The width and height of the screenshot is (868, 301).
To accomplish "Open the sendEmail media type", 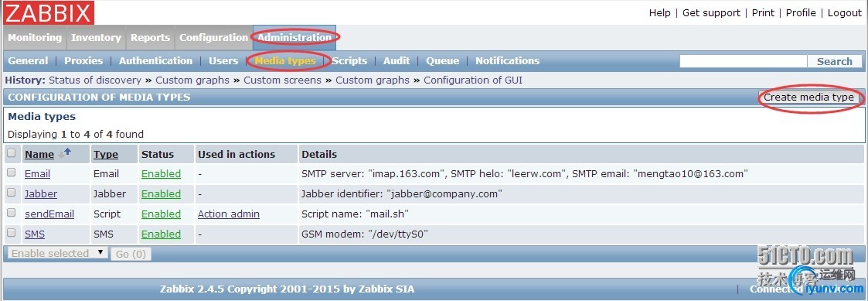I will click(x=49, y=214).
